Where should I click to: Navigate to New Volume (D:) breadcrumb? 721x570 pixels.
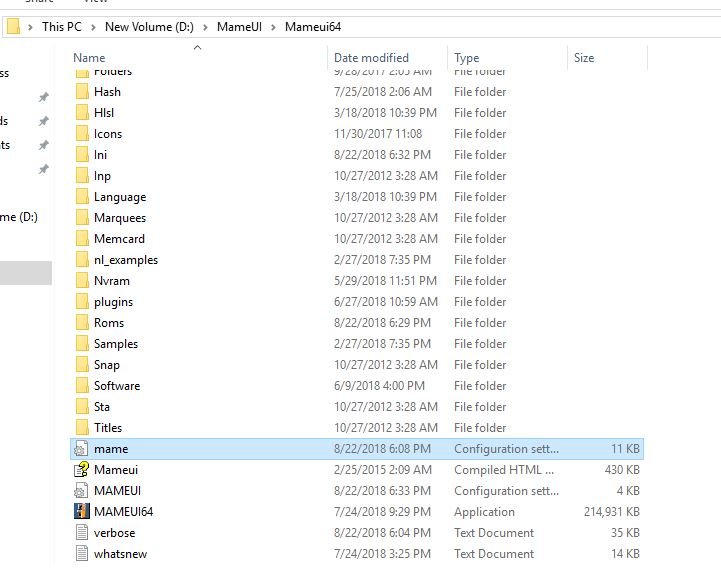coord(149,27)
